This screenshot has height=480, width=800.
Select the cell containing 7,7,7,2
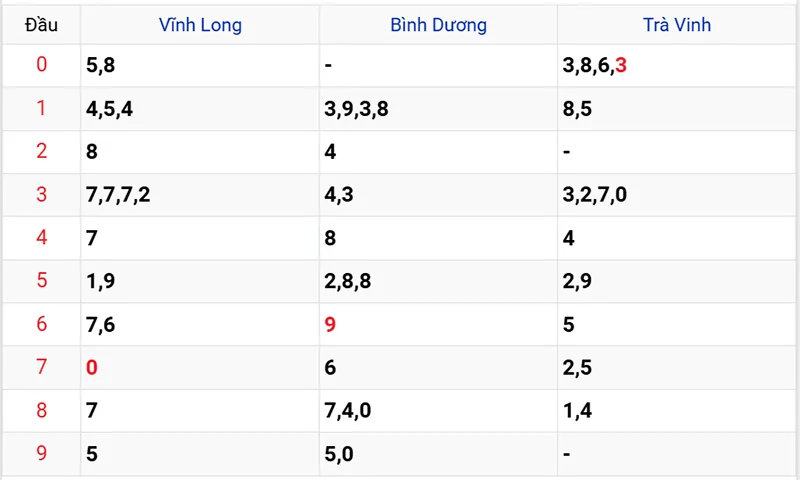(118, 195)
